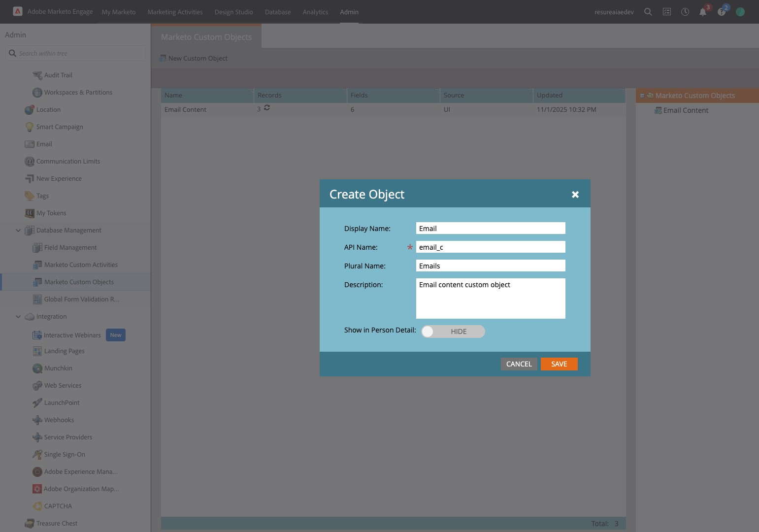This screenshot has width=759, height=532.
Task: Sort by the Fields column header
Action: [394, 95]
